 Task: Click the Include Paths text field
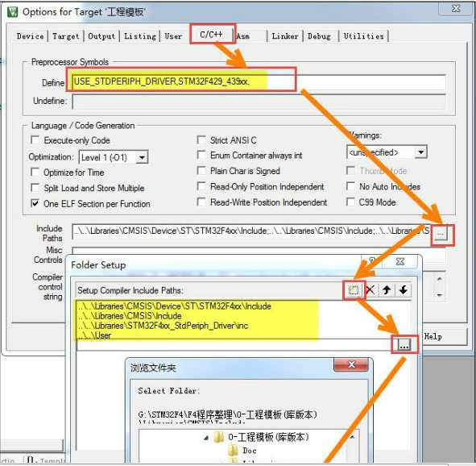[252, 231]
